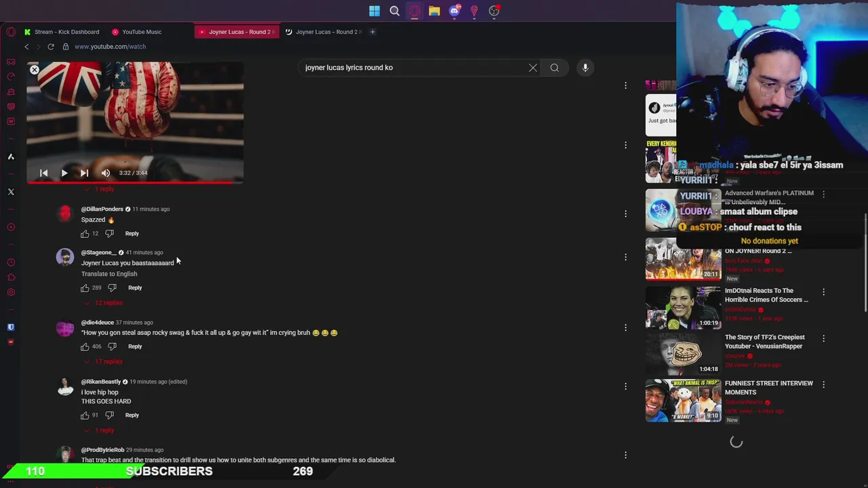The width and height of the screenshot is (868, 488).
Task: Open action menu for ProdByIrieRob comment
Action: point(625,455)
